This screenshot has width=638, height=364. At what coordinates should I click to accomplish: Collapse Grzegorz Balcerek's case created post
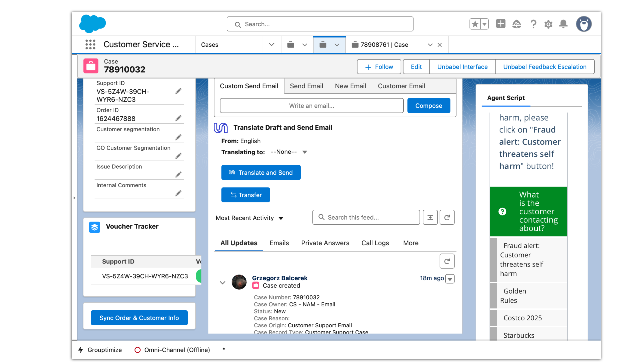tap(222, 282)
